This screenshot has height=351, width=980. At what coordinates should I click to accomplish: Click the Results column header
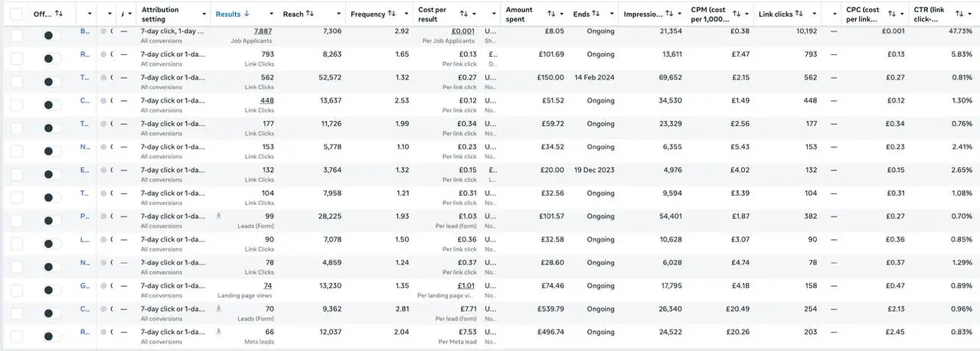[228, 14]
